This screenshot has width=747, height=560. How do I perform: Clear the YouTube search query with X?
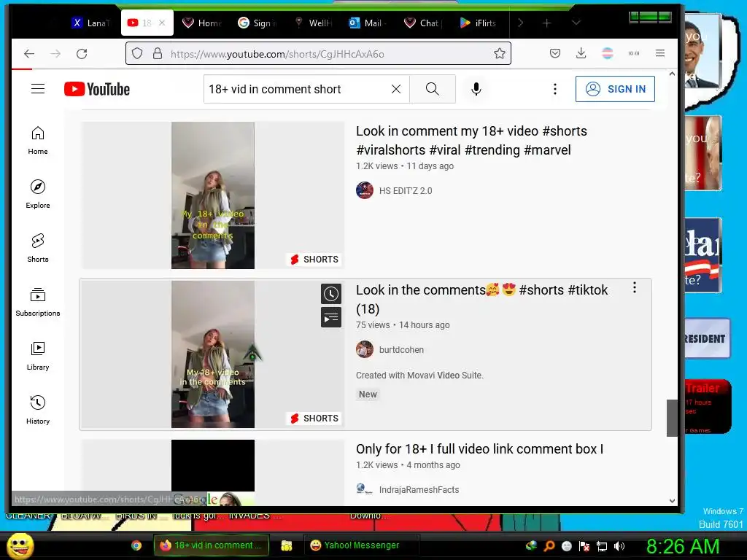(396, 89)
